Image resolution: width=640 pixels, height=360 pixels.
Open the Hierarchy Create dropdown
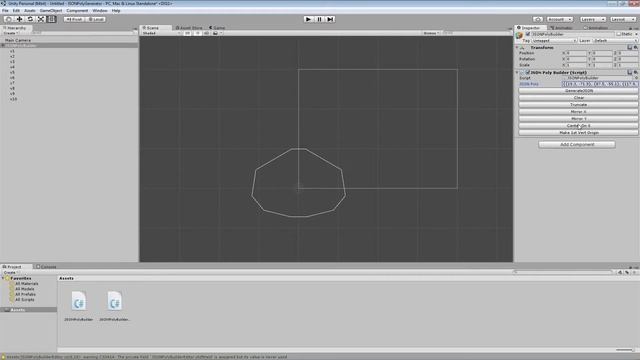point(11,33)
